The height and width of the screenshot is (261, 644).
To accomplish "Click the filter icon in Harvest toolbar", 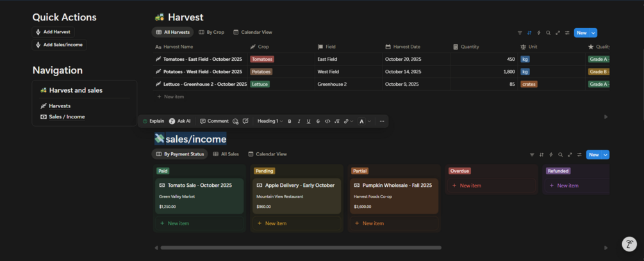I will (x=520, y=33).
